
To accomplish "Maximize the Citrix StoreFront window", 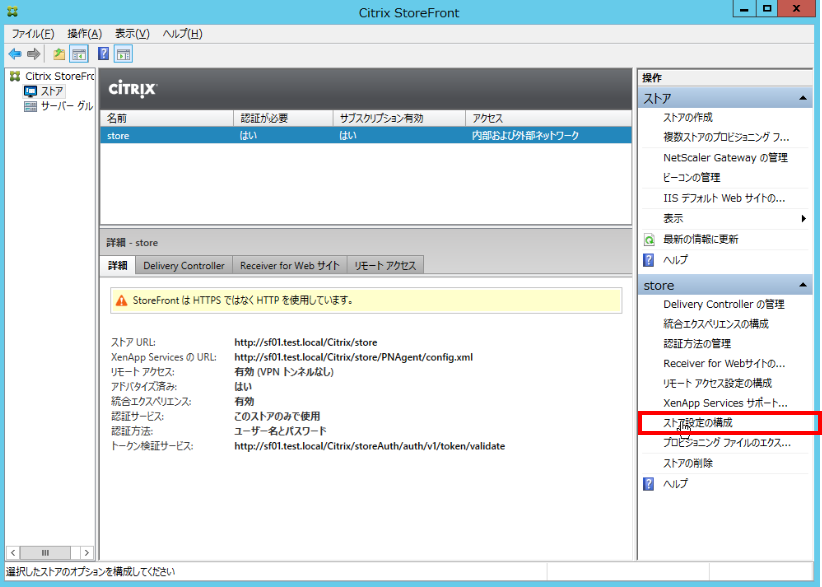I will 767,8.
